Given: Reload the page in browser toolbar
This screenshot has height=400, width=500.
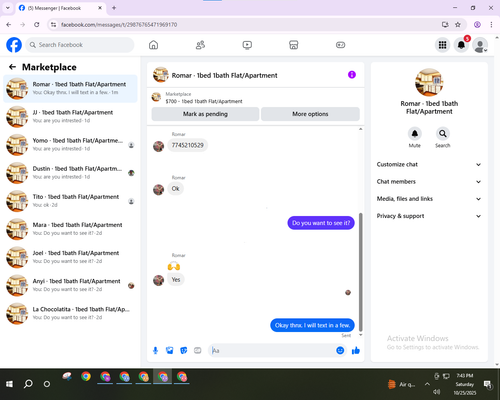Looking at the screenshot, I should point(37,25).
